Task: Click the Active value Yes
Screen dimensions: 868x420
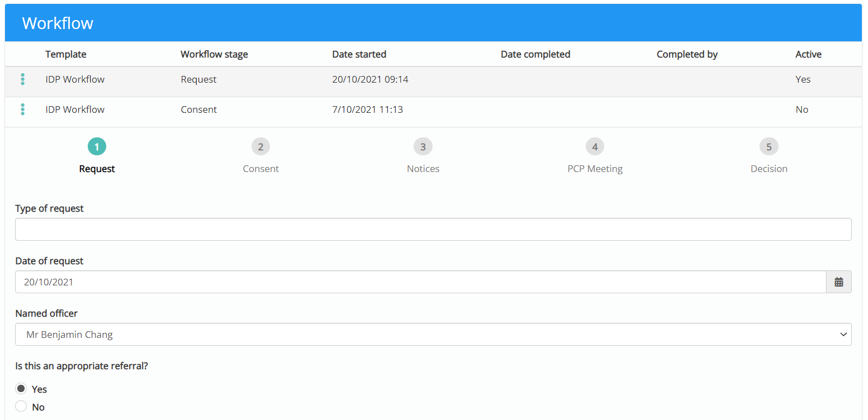Action: tap(803, 79)
